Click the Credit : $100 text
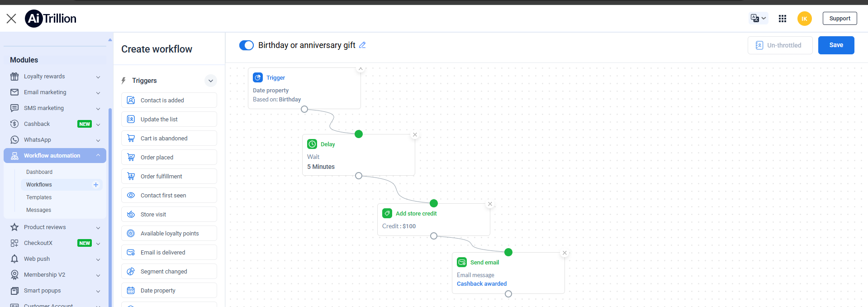This screenshot has height=307, width=868. [399, 226]
